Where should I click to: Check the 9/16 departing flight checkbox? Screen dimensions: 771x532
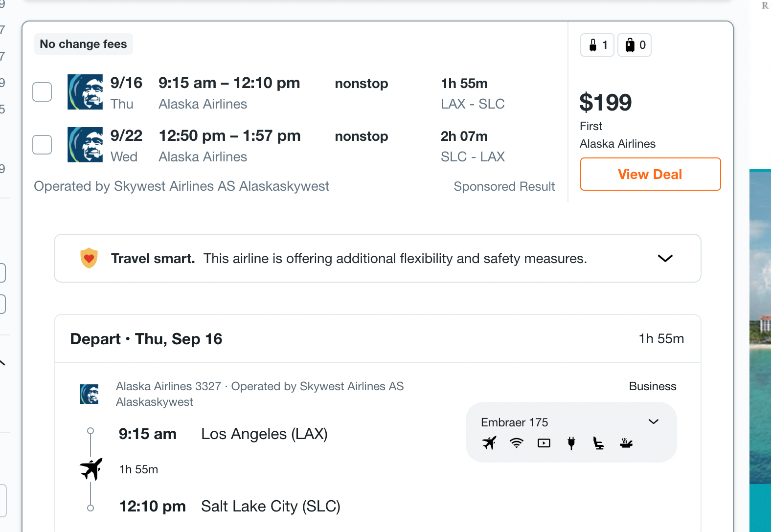point(42,91)
